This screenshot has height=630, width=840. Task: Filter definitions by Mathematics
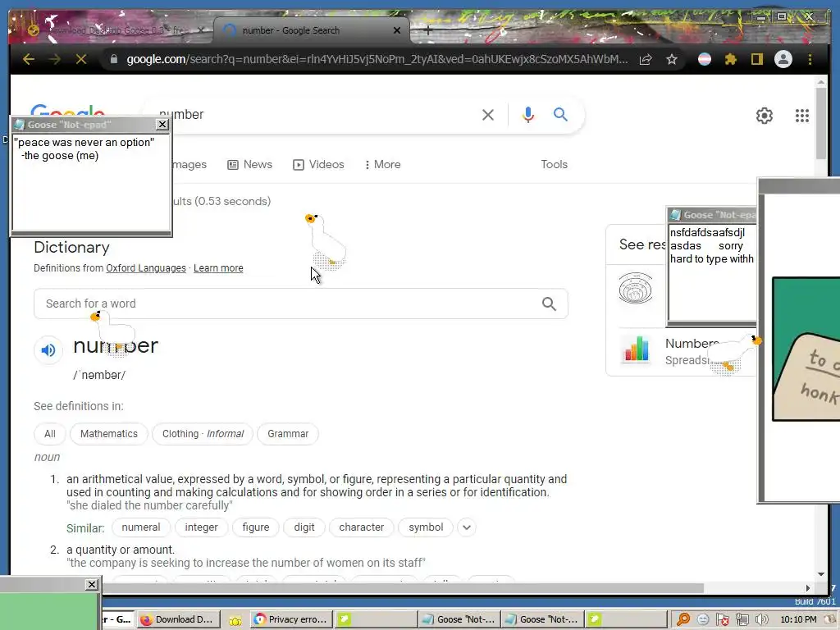(109, 434)
